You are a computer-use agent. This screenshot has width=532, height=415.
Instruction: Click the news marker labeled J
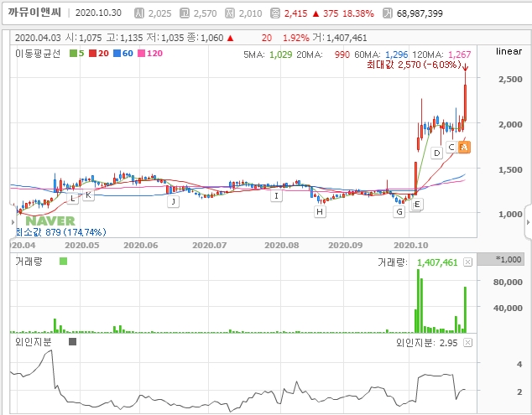[174, 201]
